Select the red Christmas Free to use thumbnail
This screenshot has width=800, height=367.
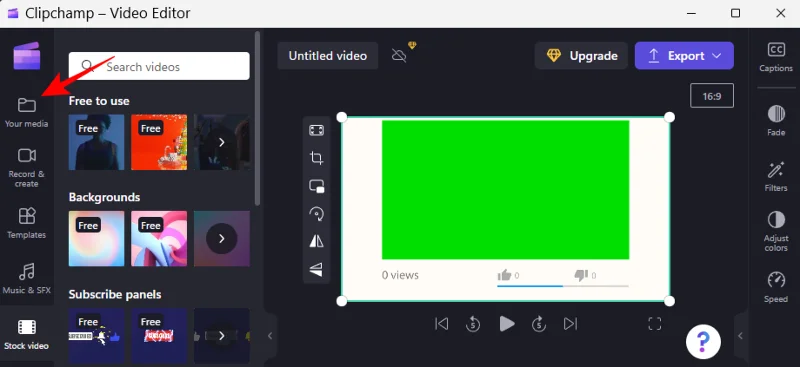click(159, 142)
